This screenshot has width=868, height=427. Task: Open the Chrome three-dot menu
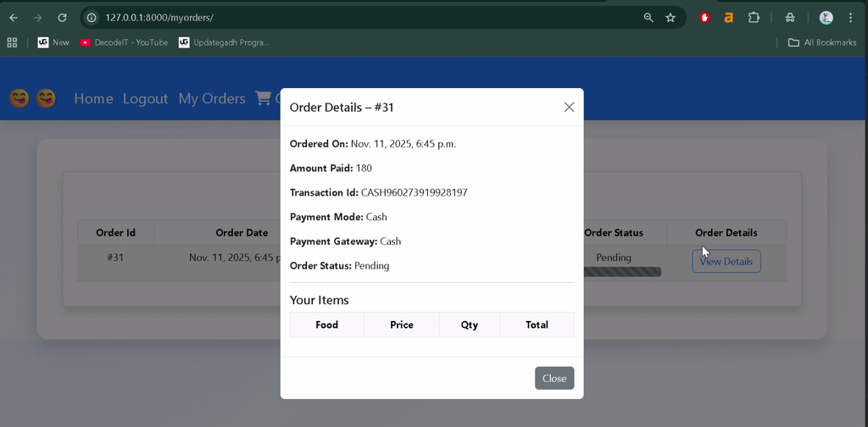pos(851,18)
